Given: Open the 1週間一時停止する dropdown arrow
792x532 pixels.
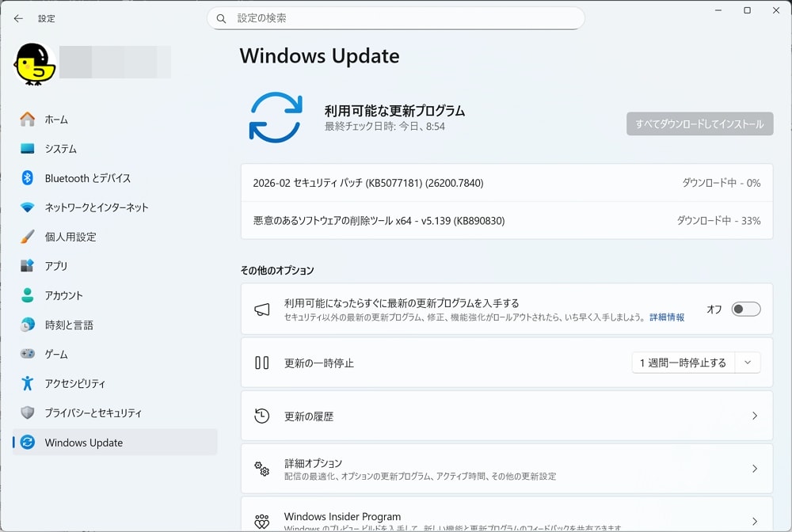Looking at the screenshot, I should (748, 362).
